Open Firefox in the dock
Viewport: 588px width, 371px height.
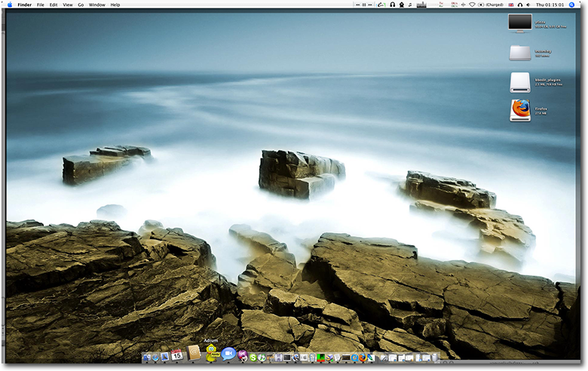pos(363,357)
